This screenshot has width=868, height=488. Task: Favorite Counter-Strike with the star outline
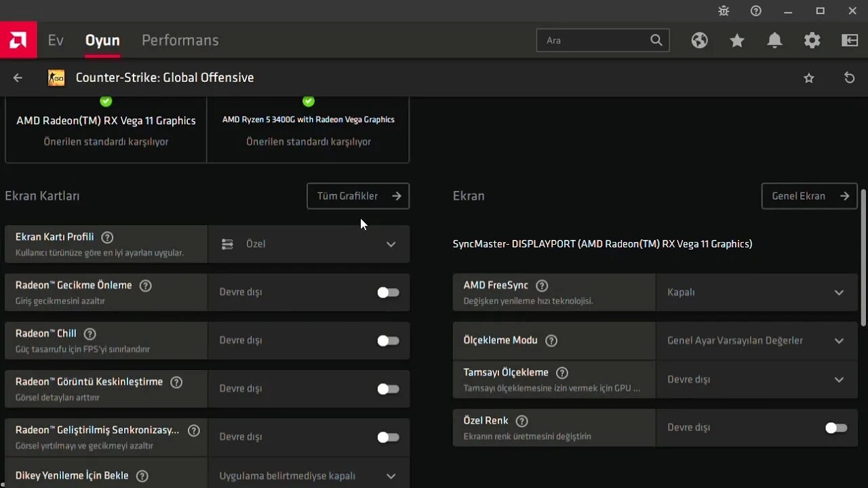pos(809,78)
